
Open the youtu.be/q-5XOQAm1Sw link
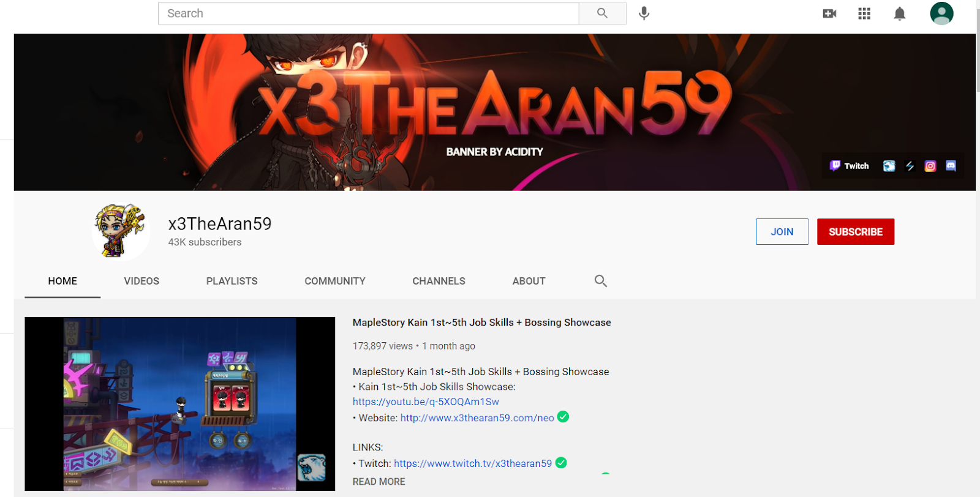click(426, 402)
